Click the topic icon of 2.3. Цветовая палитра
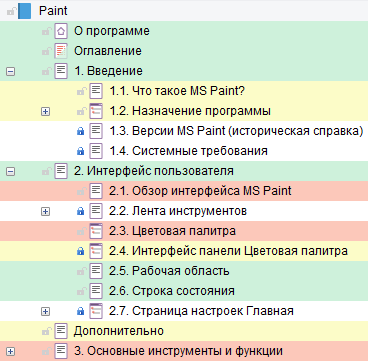Viewport: 368px width, 361px height. (x=96, y=231)
